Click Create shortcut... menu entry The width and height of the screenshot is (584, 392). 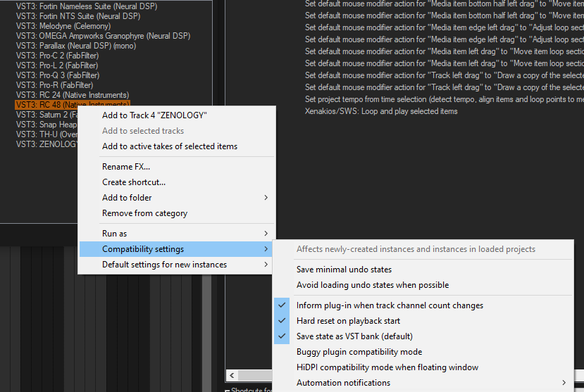click(134, 182)
